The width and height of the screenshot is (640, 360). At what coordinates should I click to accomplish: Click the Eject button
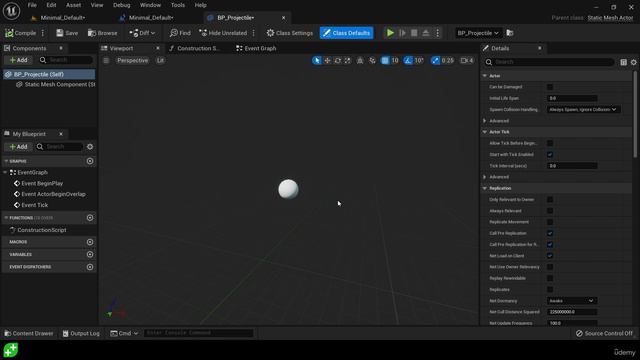pos(426,33)
